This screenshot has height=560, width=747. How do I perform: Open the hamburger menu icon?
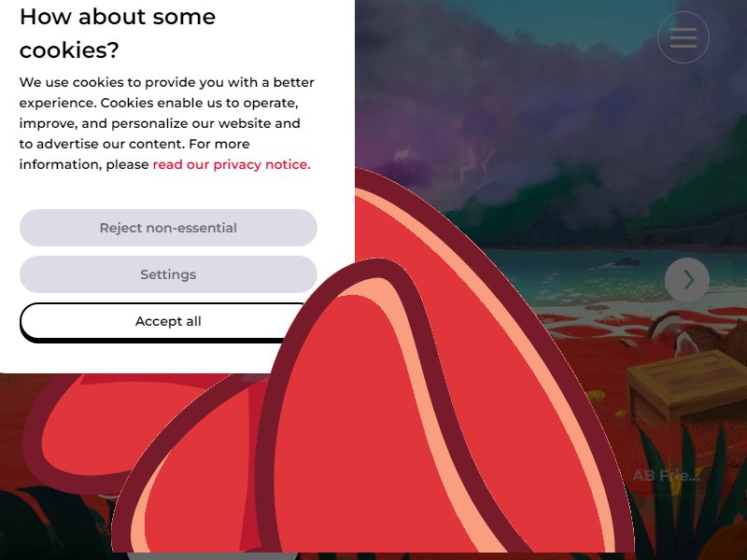tap(684, 37)
